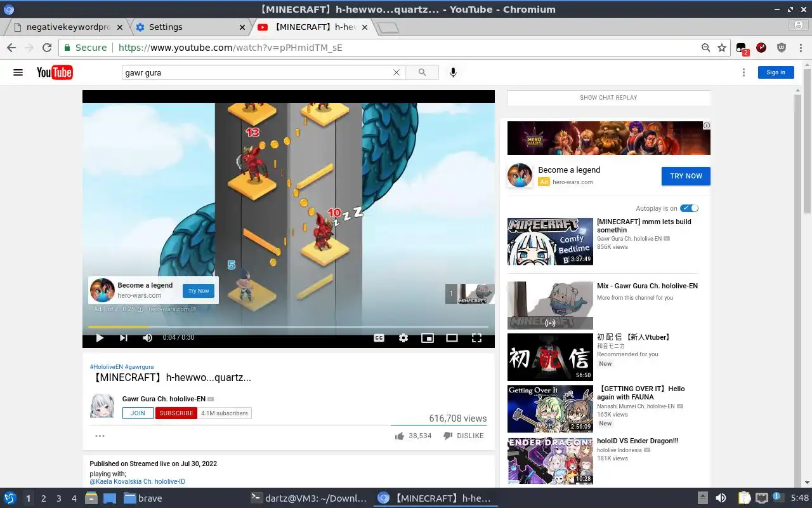
Task: Open YouTube settings three-dot menu
Action: 743,72
